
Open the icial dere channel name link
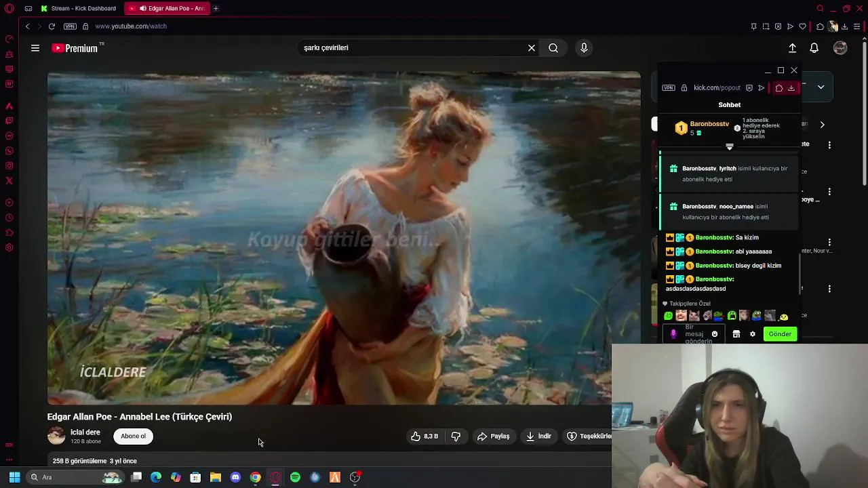85,432
